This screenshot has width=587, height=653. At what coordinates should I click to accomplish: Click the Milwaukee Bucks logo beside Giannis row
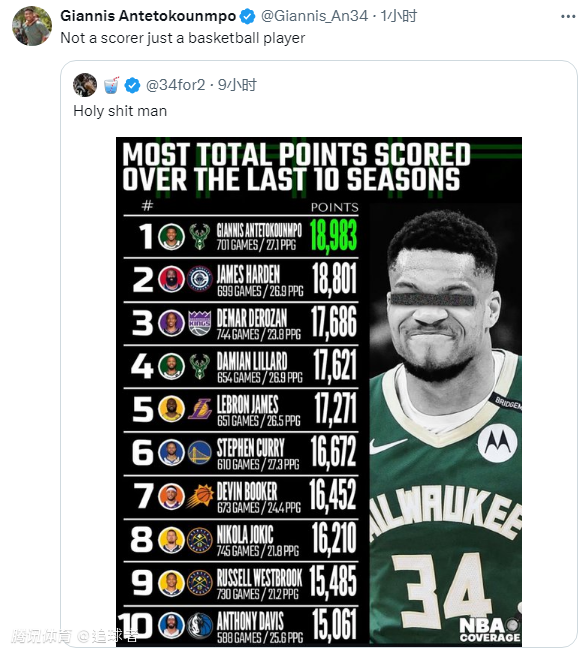199,236
